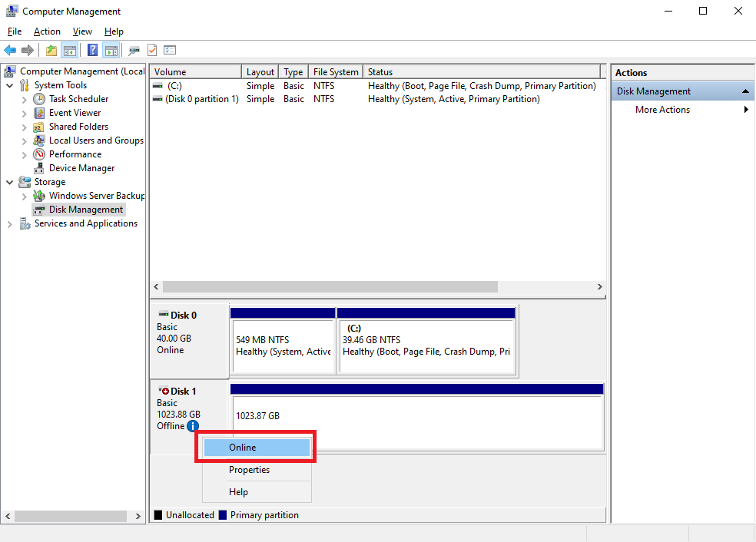The image size is (756, 542).
Task: Click the Device Manager icon in tree
Action: (x=40, y=168)
